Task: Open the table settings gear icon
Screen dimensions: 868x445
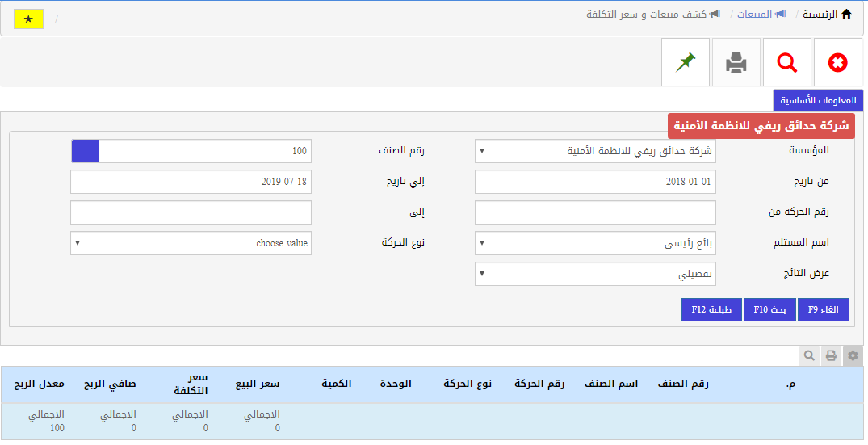Action: [x=853, y=355]
